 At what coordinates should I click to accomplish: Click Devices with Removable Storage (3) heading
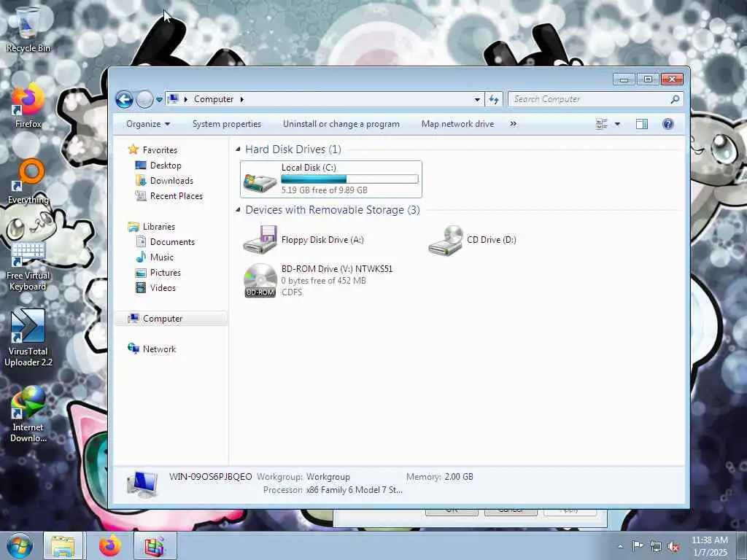click(x=333, y=210)
